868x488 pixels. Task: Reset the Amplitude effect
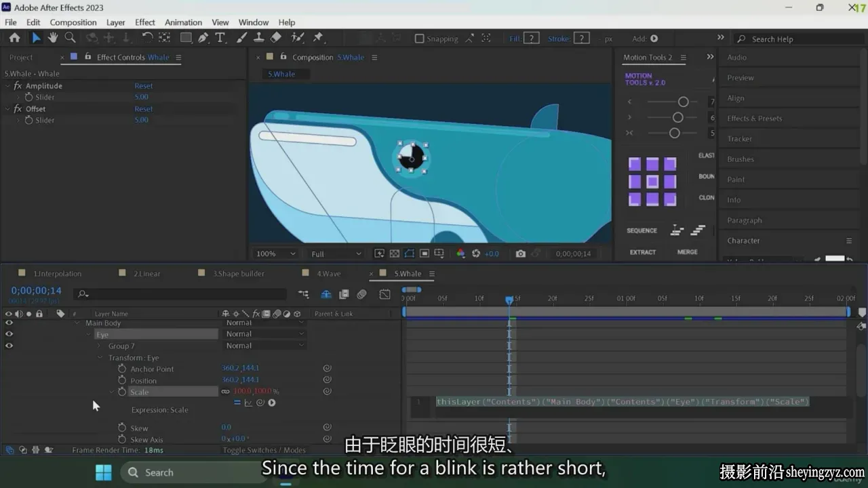pos(143,86)
